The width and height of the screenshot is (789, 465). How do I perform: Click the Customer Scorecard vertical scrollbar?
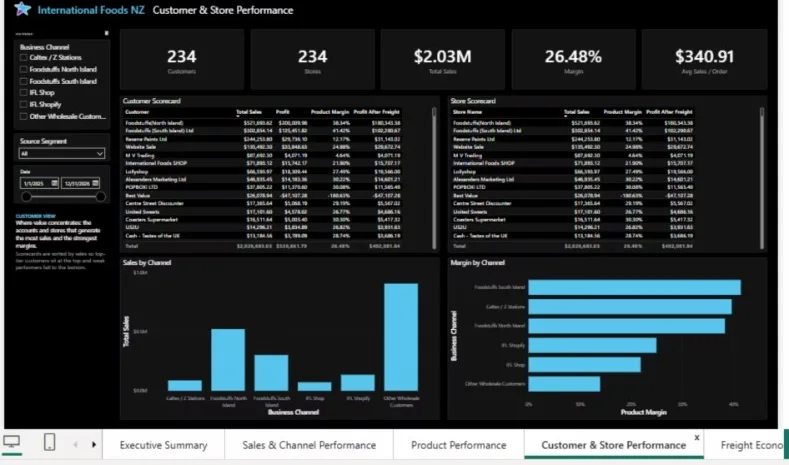tap(434, 178)
